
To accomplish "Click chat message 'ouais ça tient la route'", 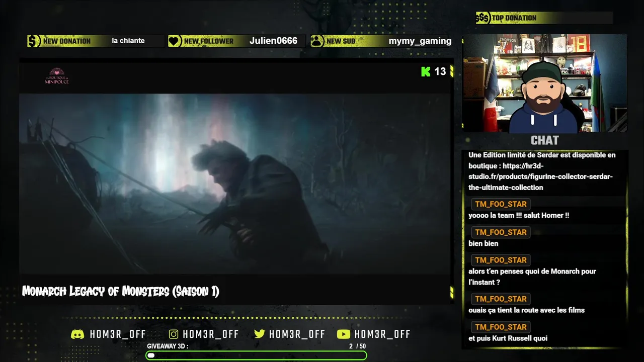I will point(526,310).
